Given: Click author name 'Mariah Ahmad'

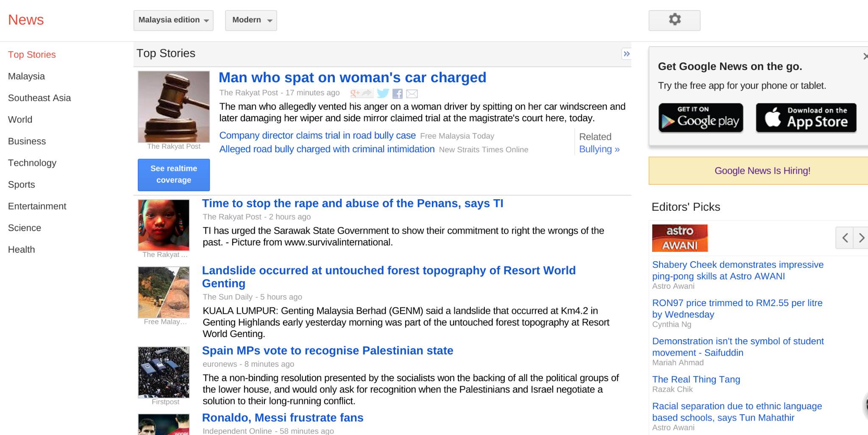Looking at the screenshot, I should coord(678,362).
